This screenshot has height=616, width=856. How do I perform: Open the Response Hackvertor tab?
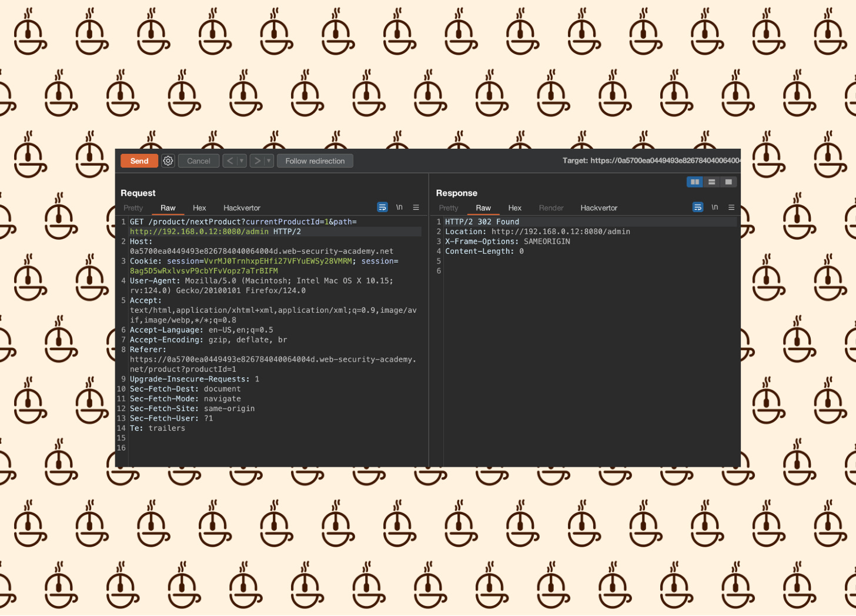pyautogui.click(x=599, y=208)
